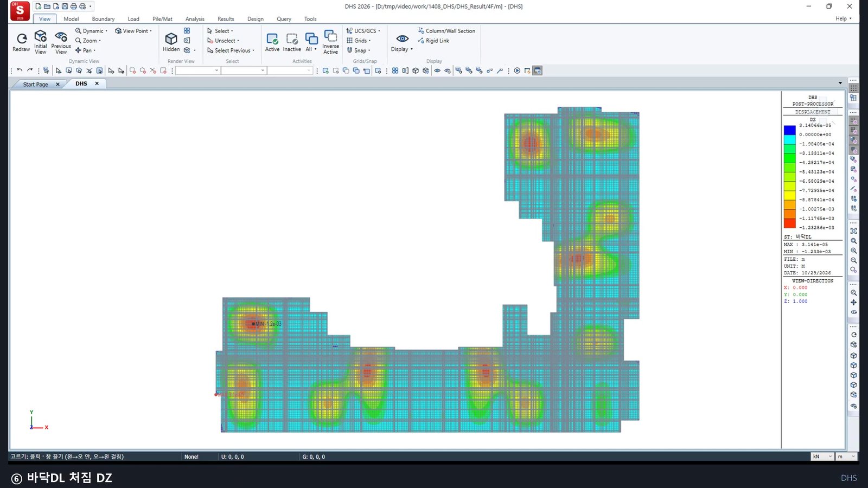Click the save icon in quick access toolbar

[65, 7]
